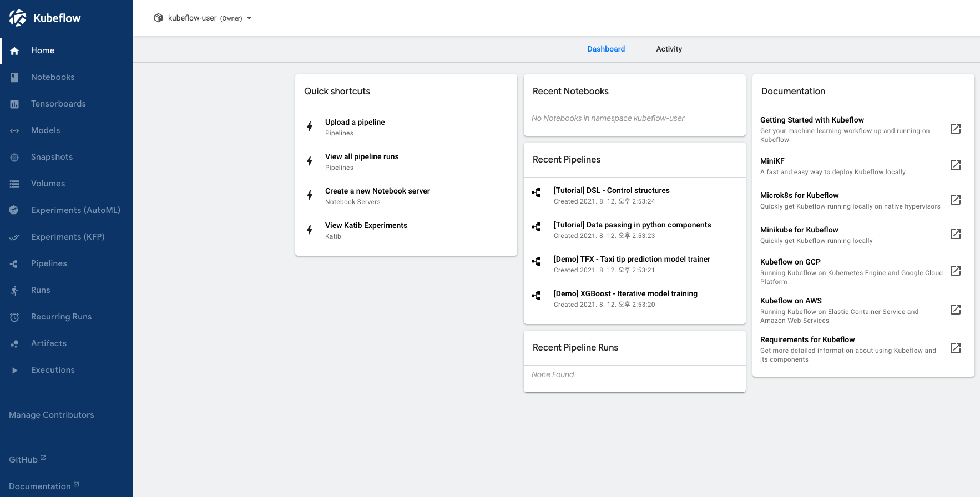Click lightning icon beside View Katib Experiments
This screenshot has width=980, height=497.
tap(310, 230)
